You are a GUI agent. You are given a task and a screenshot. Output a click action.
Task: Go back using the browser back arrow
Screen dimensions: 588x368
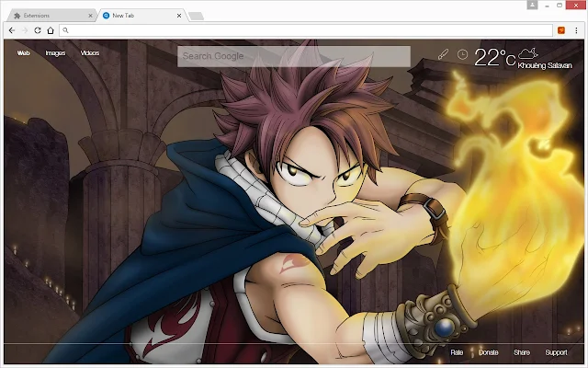12,30
